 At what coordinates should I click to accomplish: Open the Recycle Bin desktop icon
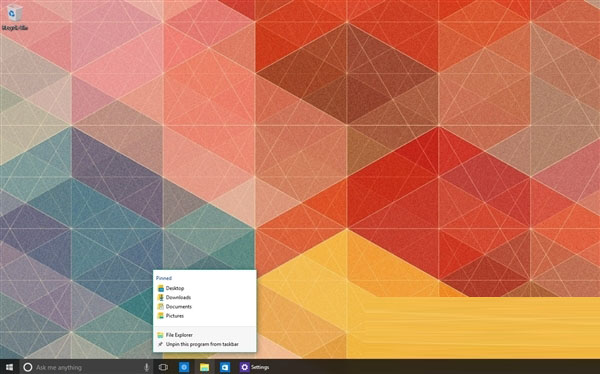tap(15, 17)
